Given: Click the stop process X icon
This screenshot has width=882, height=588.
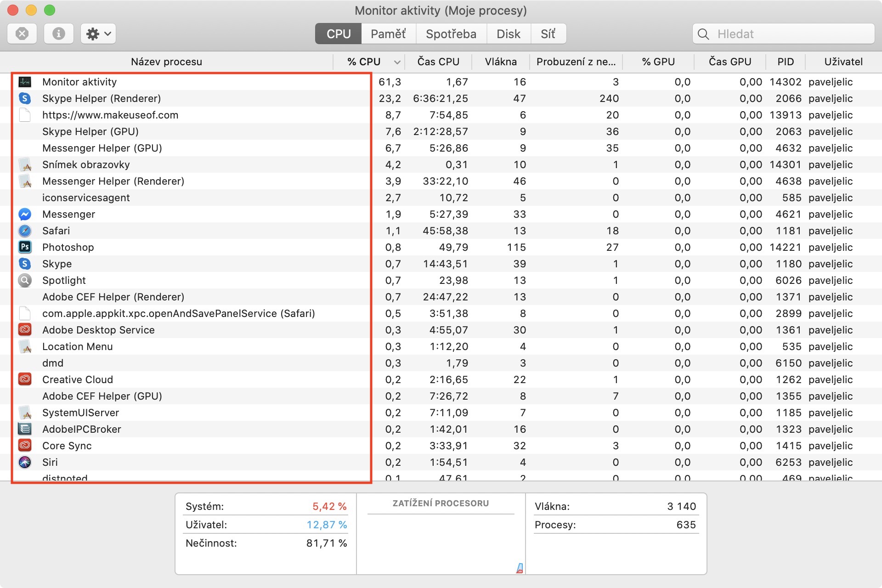Looking at the screenshot, I should click(22, 34).
